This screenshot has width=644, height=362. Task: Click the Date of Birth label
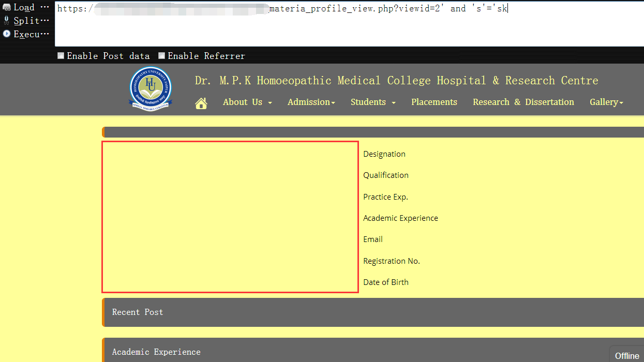tap(386, 282)
